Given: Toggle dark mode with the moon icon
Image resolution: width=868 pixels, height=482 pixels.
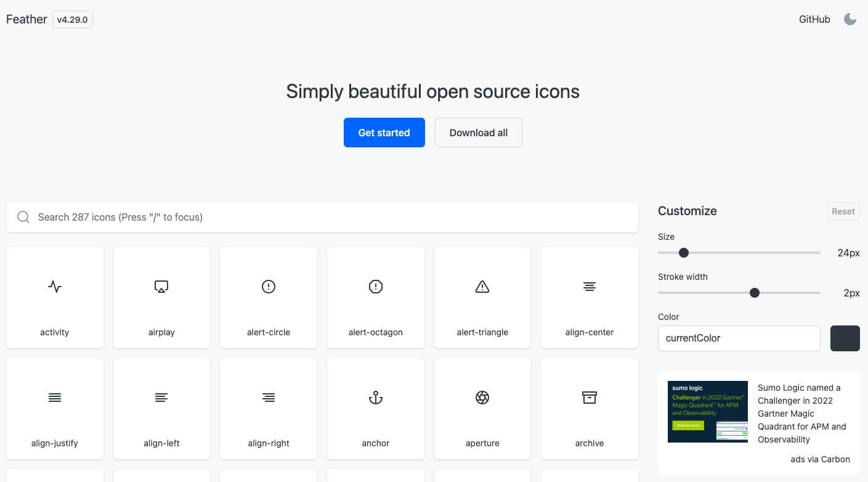Looking at the screenshot, I should coord(850,19).
